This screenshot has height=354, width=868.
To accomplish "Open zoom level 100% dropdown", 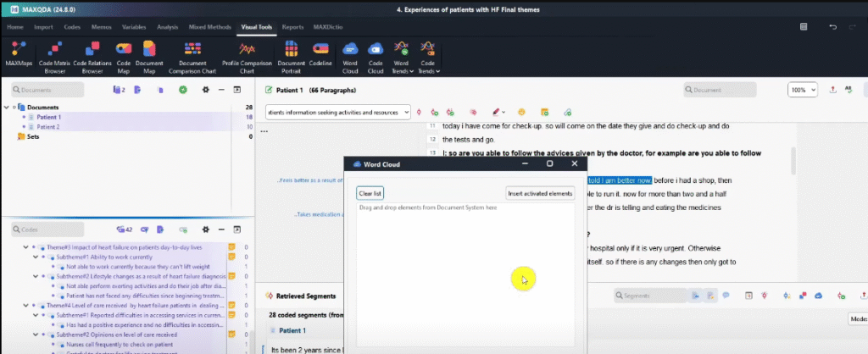I will (x=803, y=90).
